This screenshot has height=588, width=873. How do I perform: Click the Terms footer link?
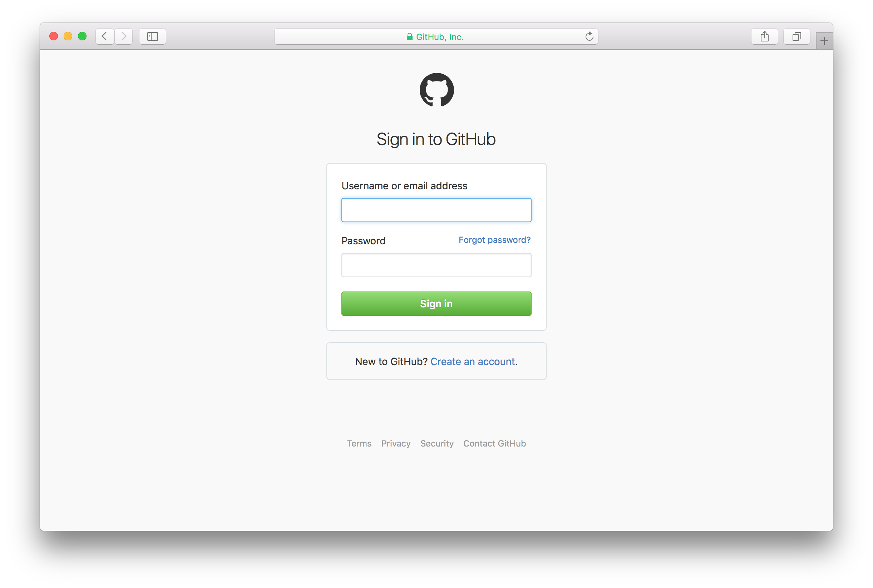359,444
